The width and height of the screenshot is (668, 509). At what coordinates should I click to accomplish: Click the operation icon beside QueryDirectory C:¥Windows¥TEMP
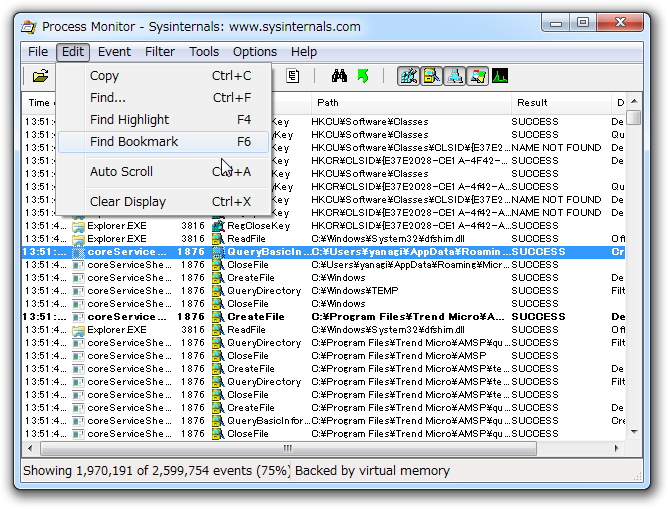click(x=218, y=291)
